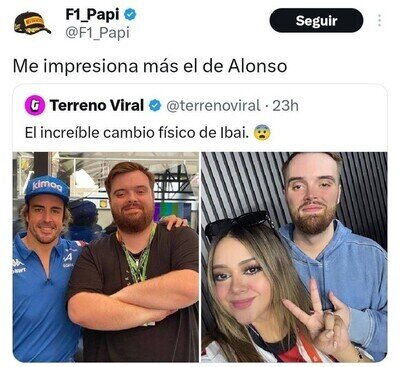
Task: Click the text 'Me impresiona más el de Alonso'
Action: click(x=150, y=66)
